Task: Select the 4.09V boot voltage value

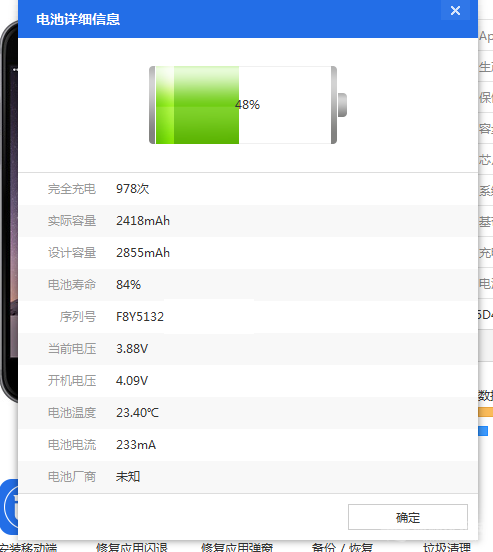Action: [132, 381]
